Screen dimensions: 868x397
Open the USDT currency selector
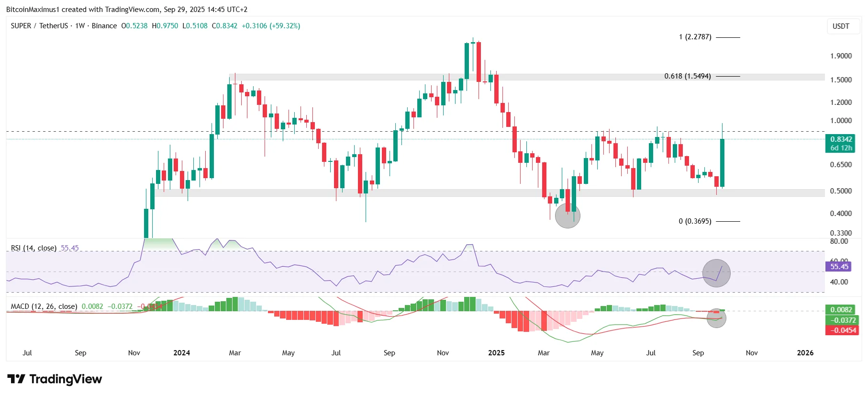coord(841,26)
